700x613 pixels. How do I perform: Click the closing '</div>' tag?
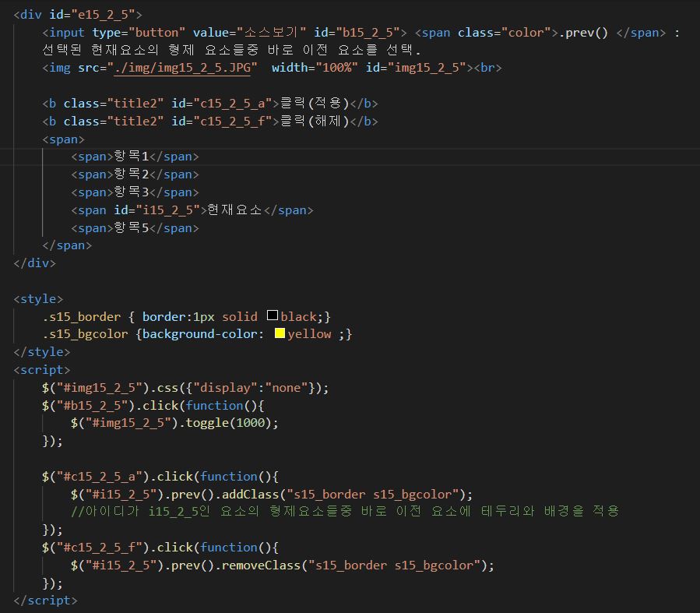click(35, 263)
